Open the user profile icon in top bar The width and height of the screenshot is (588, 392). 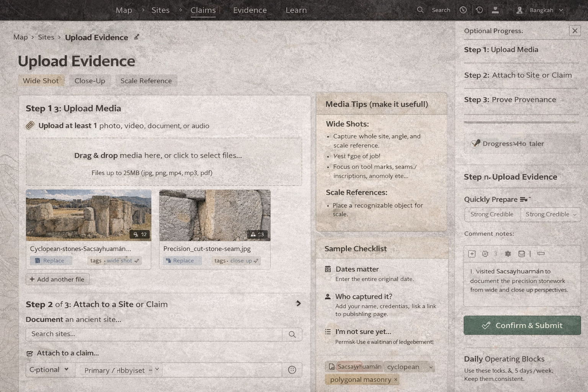point(495,10)
